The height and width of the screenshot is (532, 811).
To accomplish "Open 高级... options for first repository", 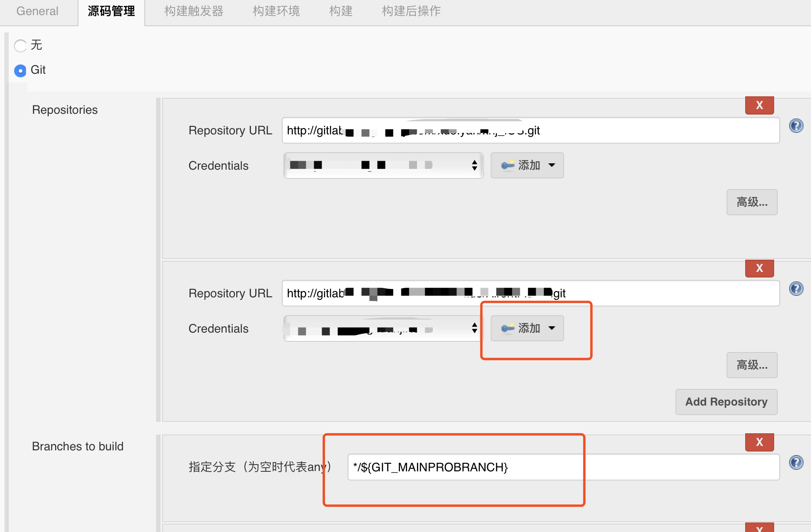I will click(752, 202).
